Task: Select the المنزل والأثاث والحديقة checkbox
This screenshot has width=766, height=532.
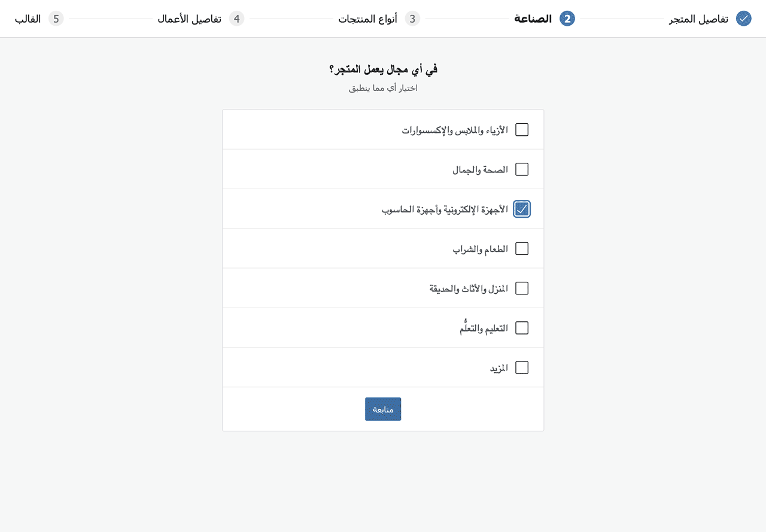Action: click(522, 288)
